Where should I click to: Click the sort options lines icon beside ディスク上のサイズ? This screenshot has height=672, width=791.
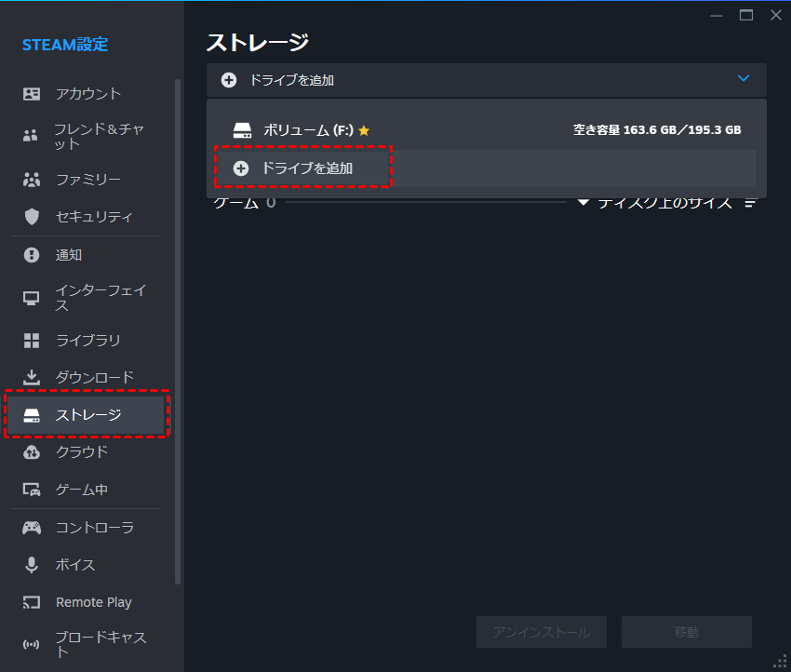click(751, 203)
